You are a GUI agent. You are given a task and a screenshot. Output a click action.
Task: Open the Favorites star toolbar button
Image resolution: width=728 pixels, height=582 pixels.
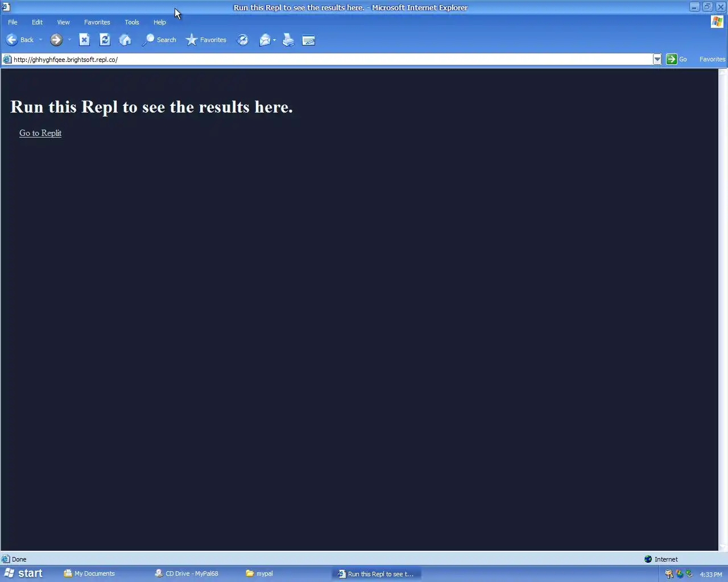pos(206,40)
